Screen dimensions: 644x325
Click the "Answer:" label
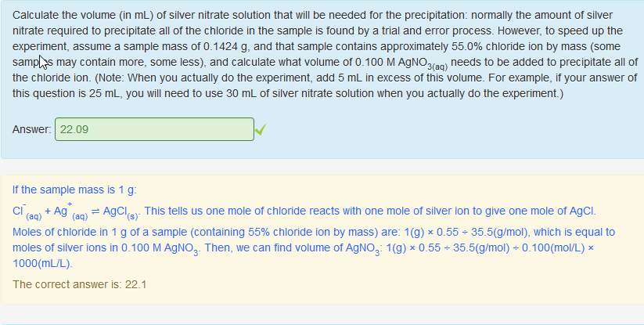pos(32,129)
